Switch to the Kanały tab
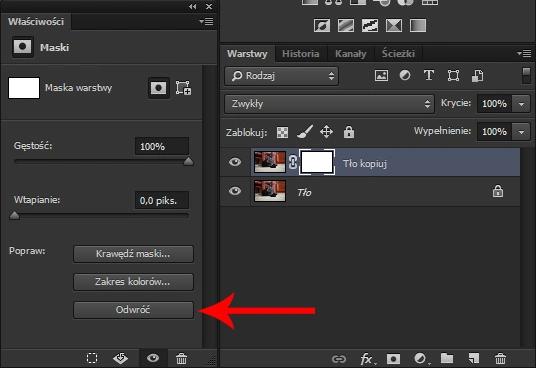This screenshot has width=536, height=368. pos(351,54)
